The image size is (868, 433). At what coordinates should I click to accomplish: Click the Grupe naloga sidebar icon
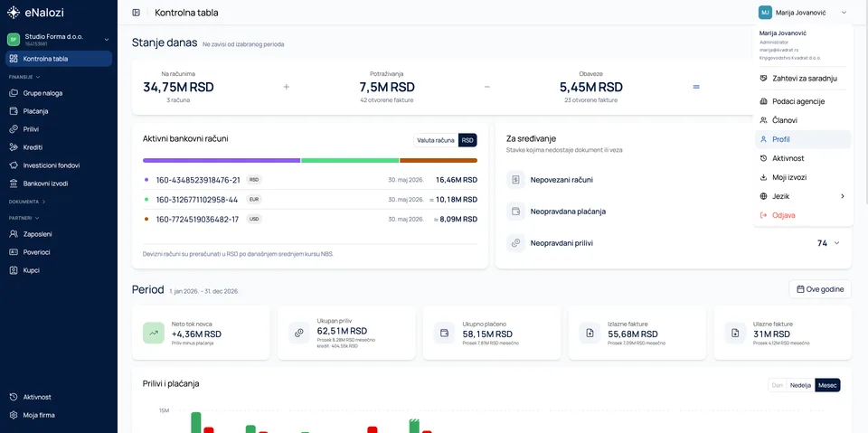[x=14, y=93]
